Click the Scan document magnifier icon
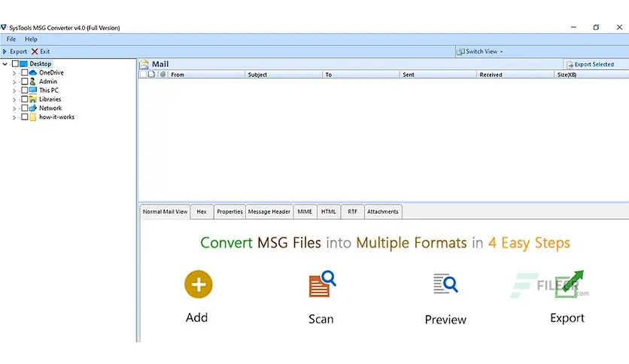The width and height of the screenshot is (629, 364). point(322,284)
